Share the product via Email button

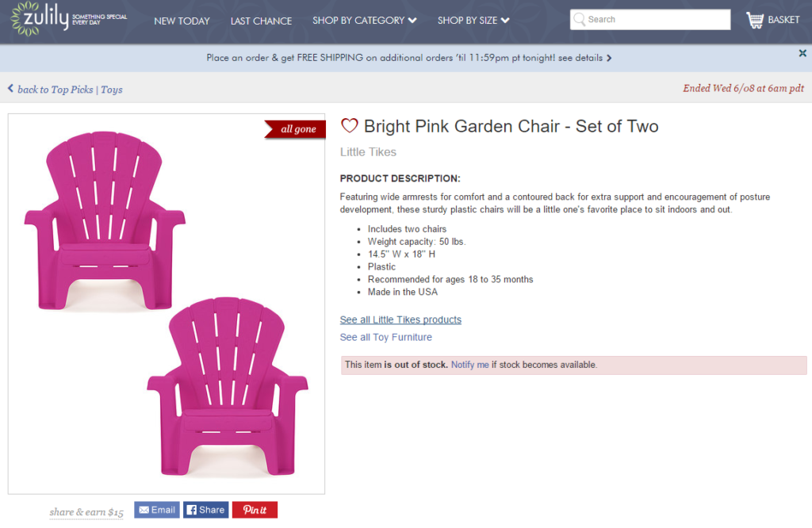point(157,510)
